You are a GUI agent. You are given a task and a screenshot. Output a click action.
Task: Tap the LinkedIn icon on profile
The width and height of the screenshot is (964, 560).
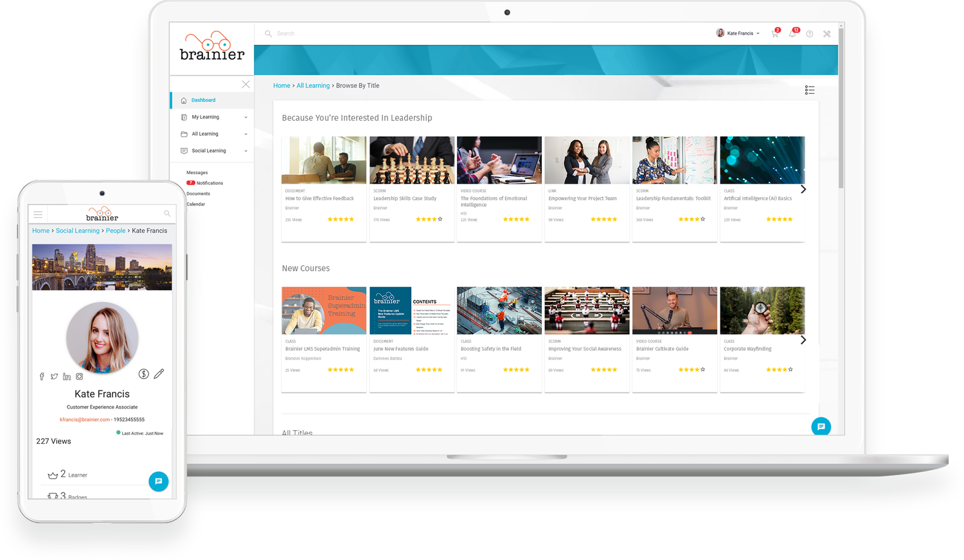[x=67, y=377]
